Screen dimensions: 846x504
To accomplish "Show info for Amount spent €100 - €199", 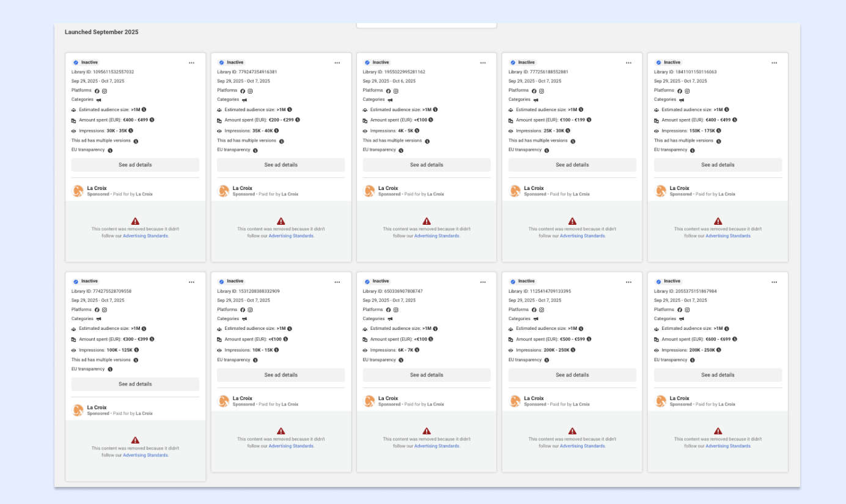I will (x=589, y=120).
